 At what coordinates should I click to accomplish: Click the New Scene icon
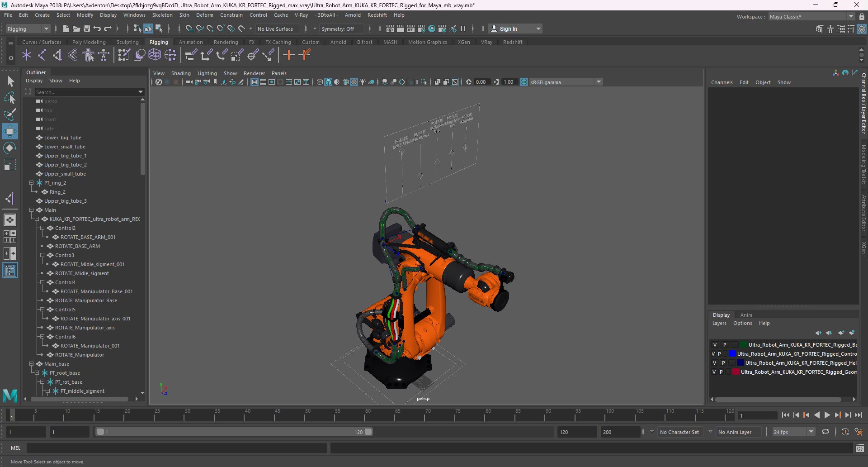(66, 29)
